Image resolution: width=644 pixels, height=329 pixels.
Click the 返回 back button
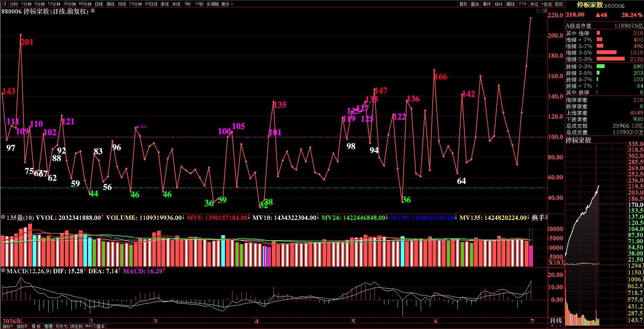(559, 4)
